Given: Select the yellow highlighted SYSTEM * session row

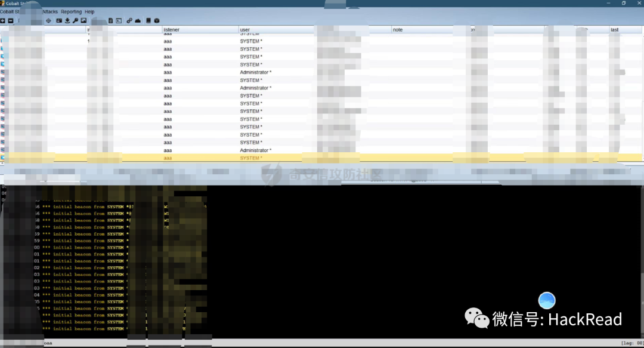Looking at the screenshot, I should coord(322,158).
